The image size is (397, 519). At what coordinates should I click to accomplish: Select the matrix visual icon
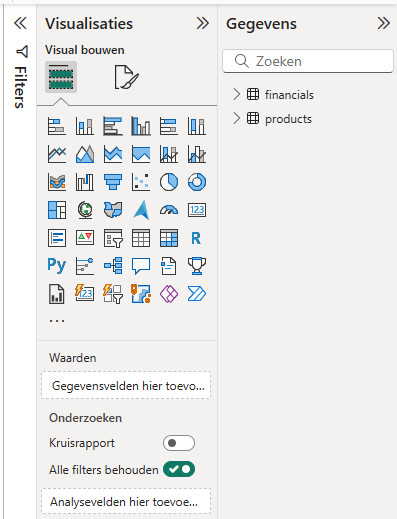pyautogui.click(x=169, y=238)
